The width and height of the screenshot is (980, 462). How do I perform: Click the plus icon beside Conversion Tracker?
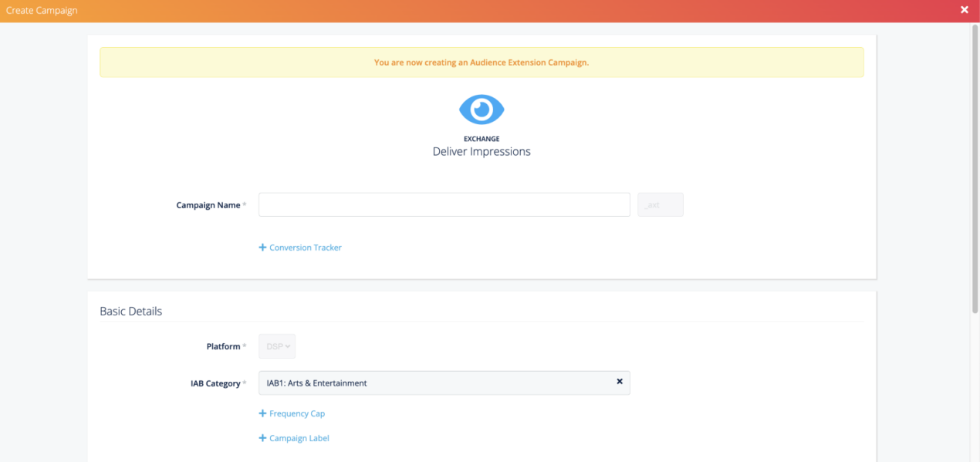[x=262, y=247]
